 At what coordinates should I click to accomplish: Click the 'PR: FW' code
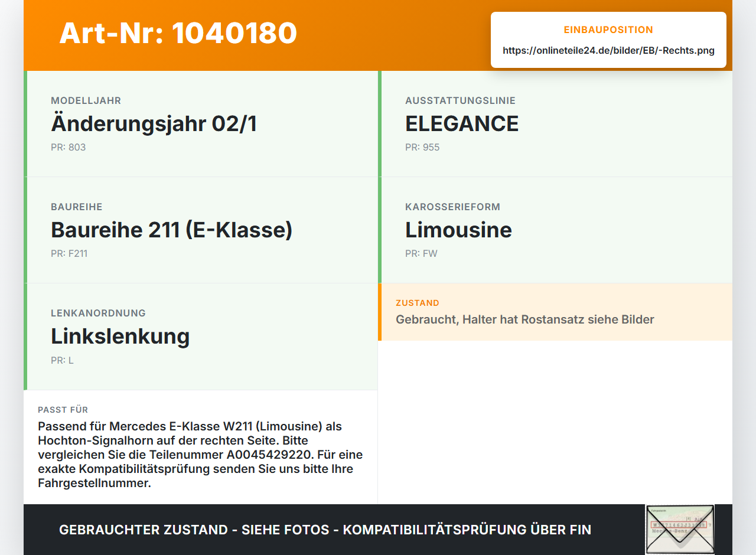421,253
